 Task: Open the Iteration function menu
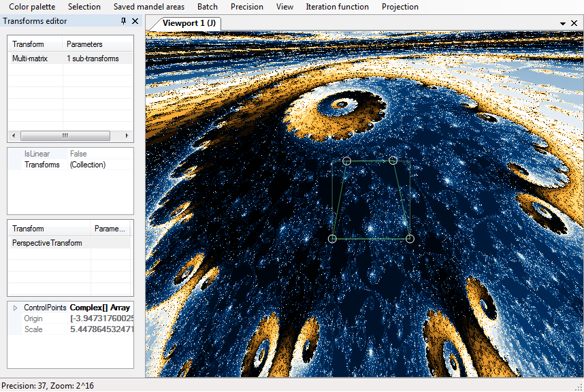click(337, 7)
